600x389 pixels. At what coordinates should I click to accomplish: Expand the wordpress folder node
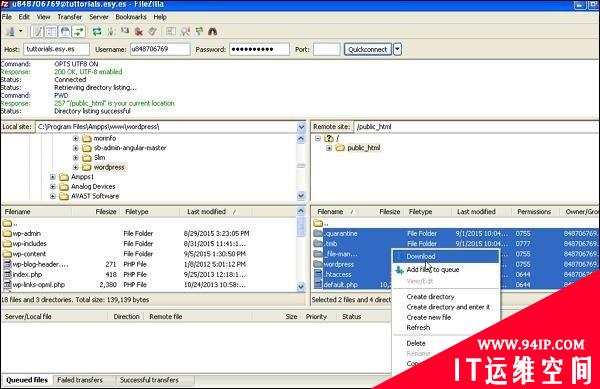pyautogui.click(x=75, y=167)
